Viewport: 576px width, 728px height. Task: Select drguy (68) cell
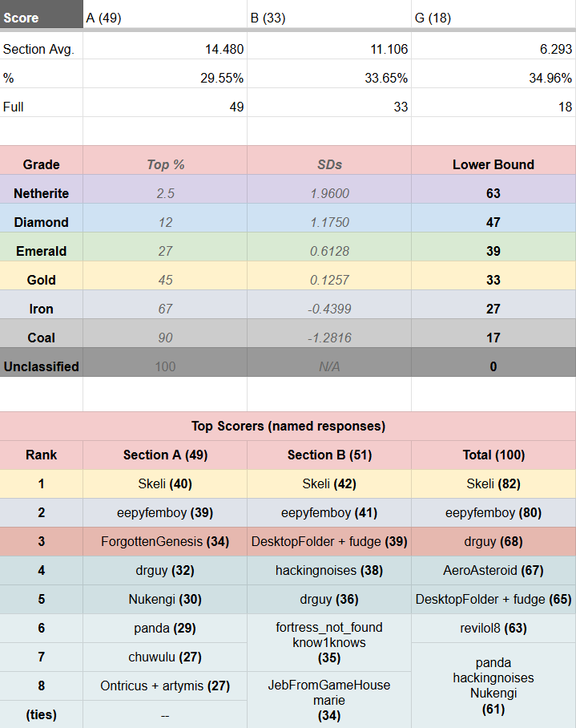(493, 541)
